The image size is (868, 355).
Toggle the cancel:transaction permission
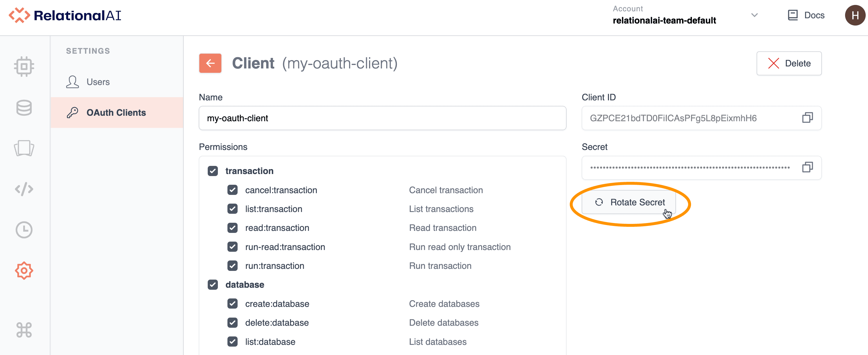click(x=232, y=190)
